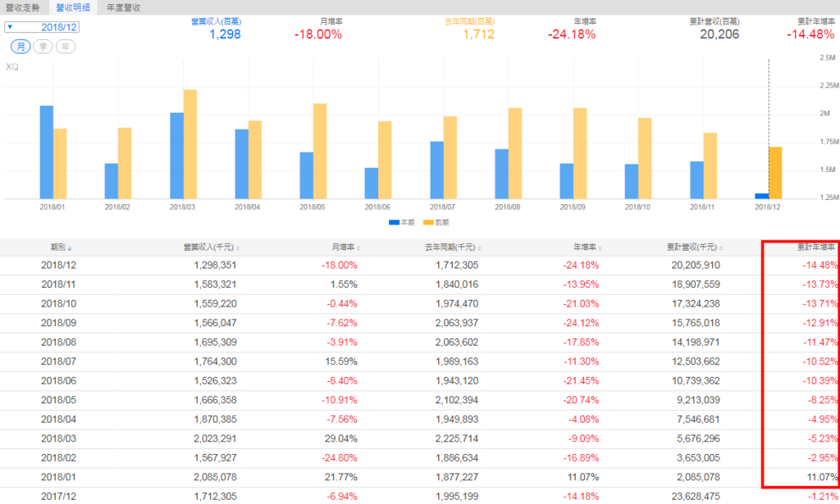Click the 2018/12 dark orange bar
Image resolution: width=840 pixels, height=504 pixels.
pos(775,173)
